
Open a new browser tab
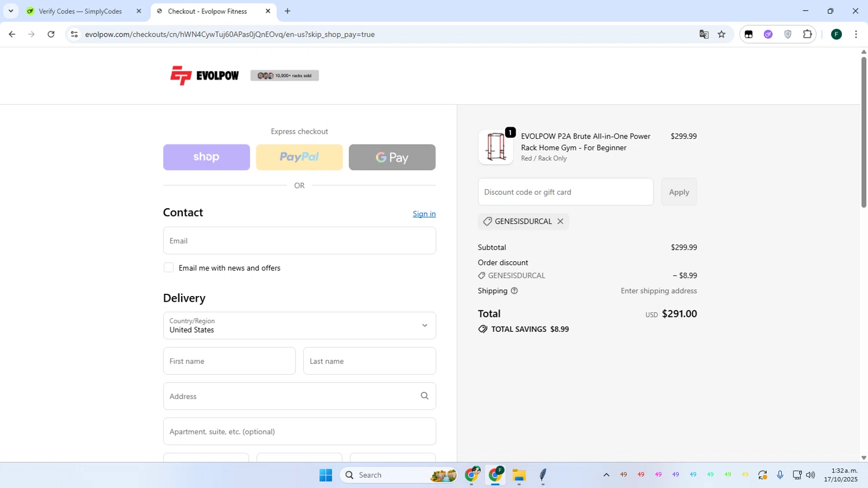[288, 11]
